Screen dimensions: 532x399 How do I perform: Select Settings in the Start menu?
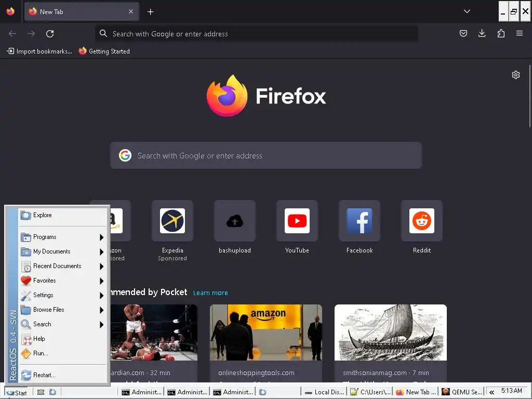click(x=63, y=295)
